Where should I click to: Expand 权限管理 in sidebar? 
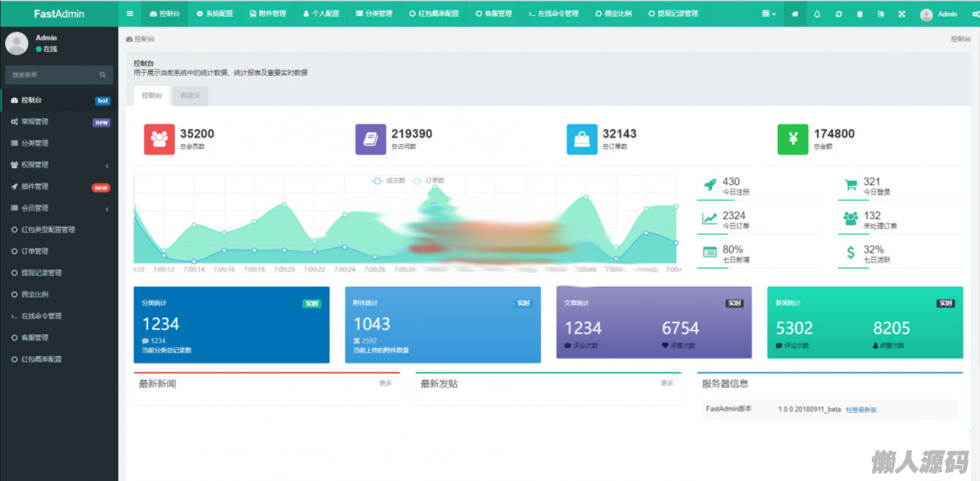[59, 165]
